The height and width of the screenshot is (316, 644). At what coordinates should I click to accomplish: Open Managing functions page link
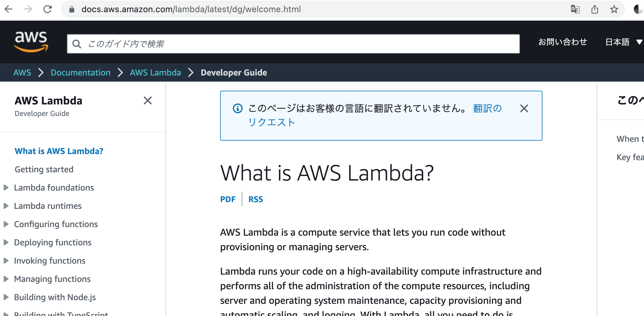pos(52,279)
